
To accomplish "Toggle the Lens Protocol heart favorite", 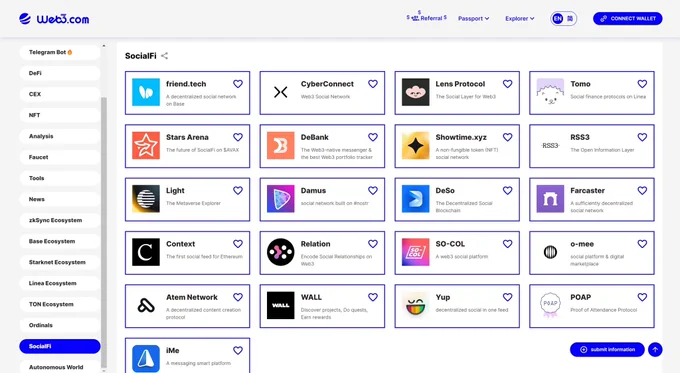I will 507,84.
